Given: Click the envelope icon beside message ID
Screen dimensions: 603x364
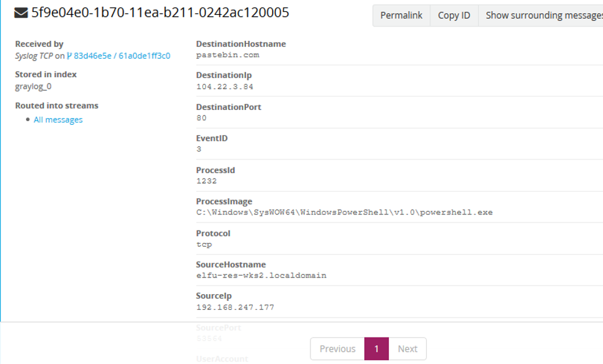Looking at the screenshot, I should click(x=20, y=12).
